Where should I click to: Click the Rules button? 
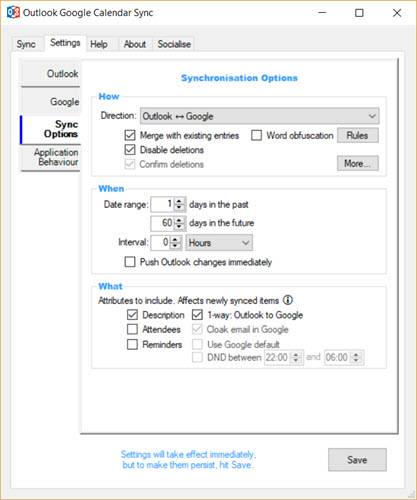coord(358,135)
